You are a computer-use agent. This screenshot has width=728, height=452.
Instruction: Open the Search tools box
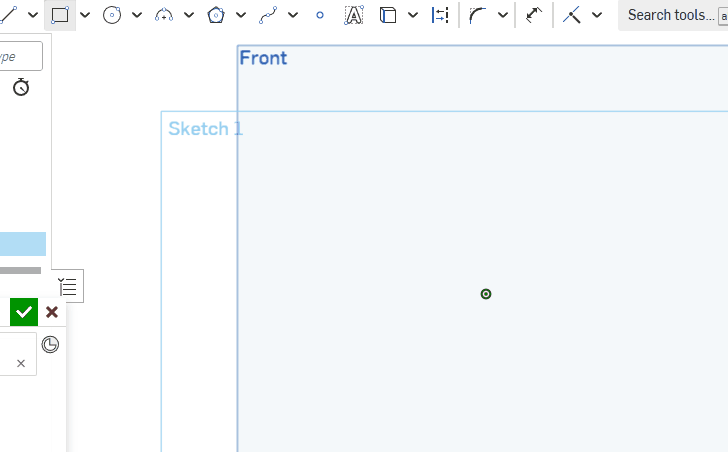pyautogui.click(x=672, y=15)
